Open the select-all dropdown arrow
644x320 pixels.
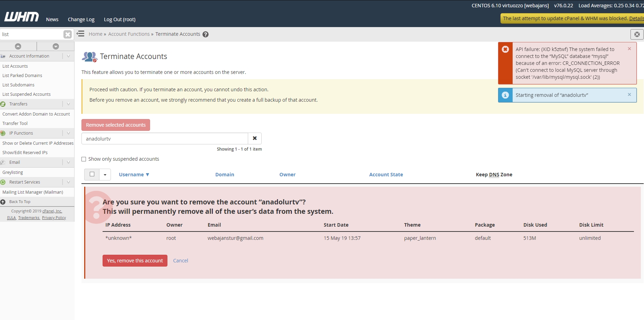click(x=105, y=175)
